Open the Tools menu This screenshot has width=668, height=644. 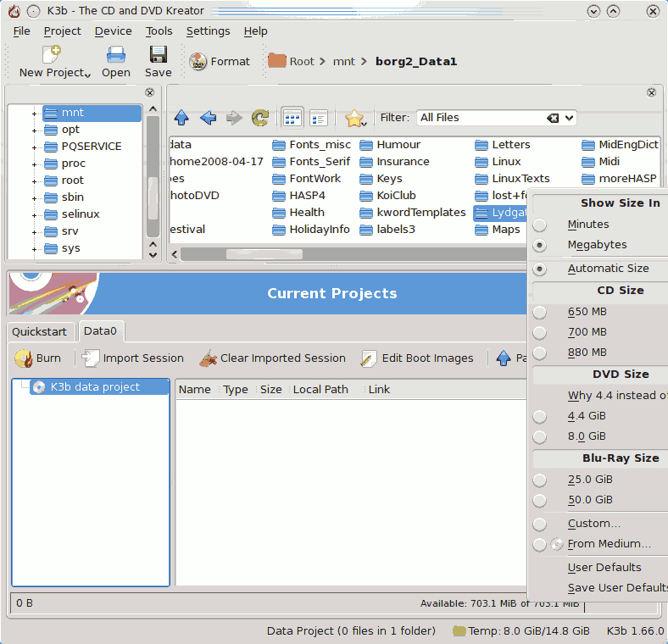click(x=159, y=31)
